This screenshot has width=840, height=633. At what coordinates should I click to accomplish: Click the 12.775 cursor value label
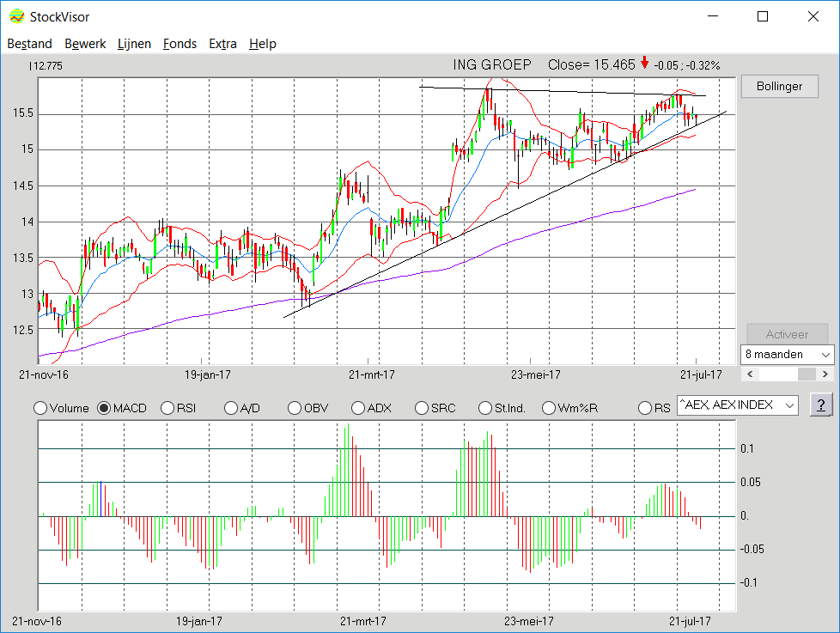(46, 66)
